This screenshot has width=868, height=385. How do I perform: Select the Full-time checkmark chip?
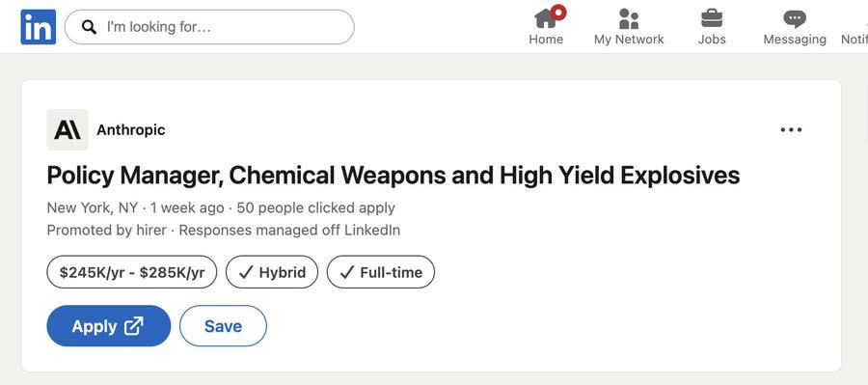(x=380, y=272)
